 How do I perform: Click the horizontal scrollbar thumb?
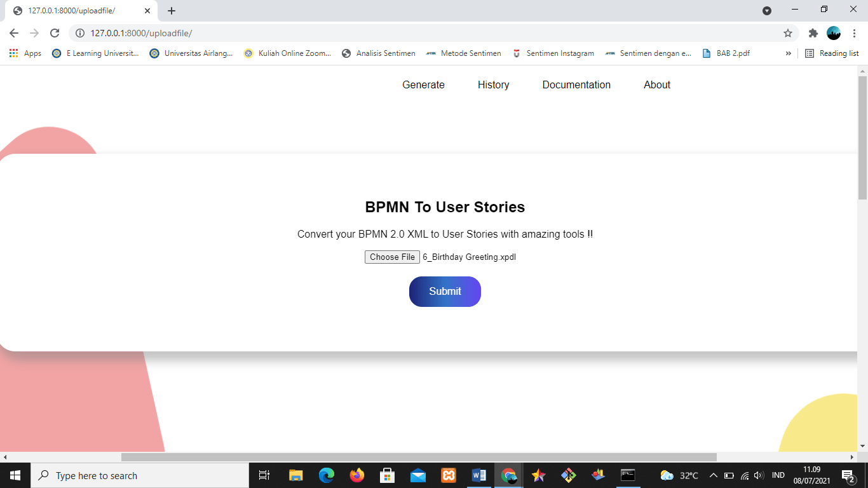pos(419,457)
